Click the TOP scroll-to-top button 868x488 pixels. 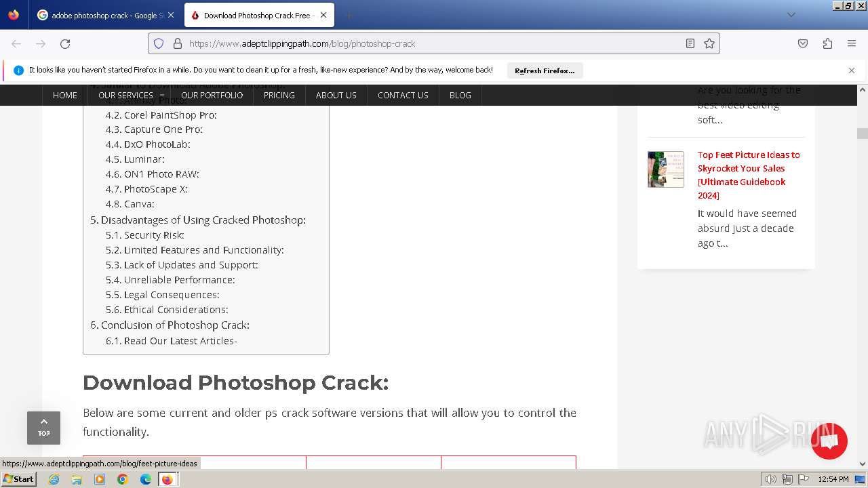tap(43, 428)
